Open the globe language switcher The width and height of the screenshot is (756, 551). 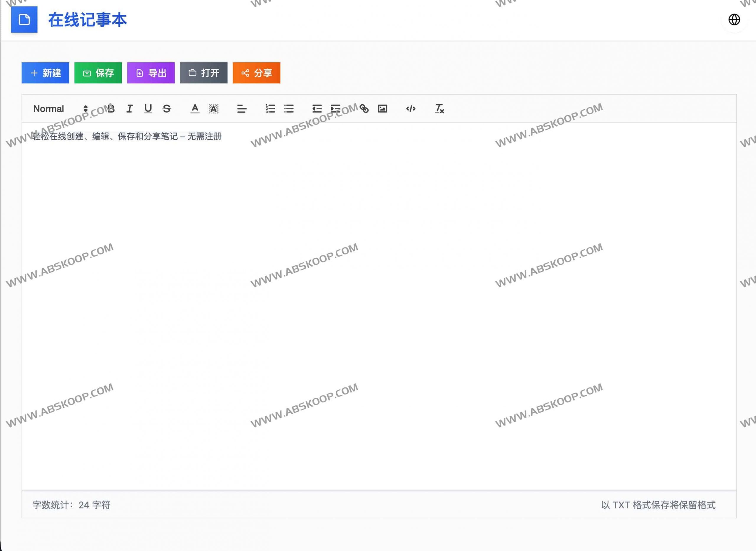pyautogui.click(x=734, y=20)
